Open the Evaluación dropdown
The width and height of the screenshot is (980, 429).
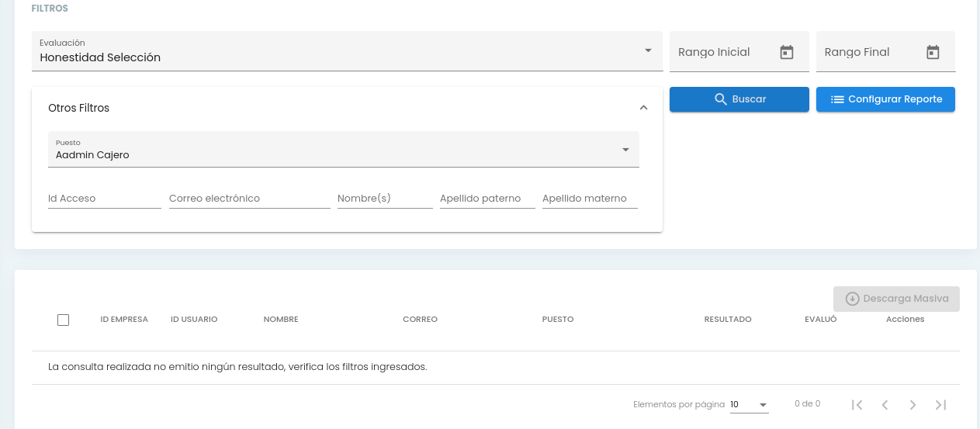click(x=346, y=51)
